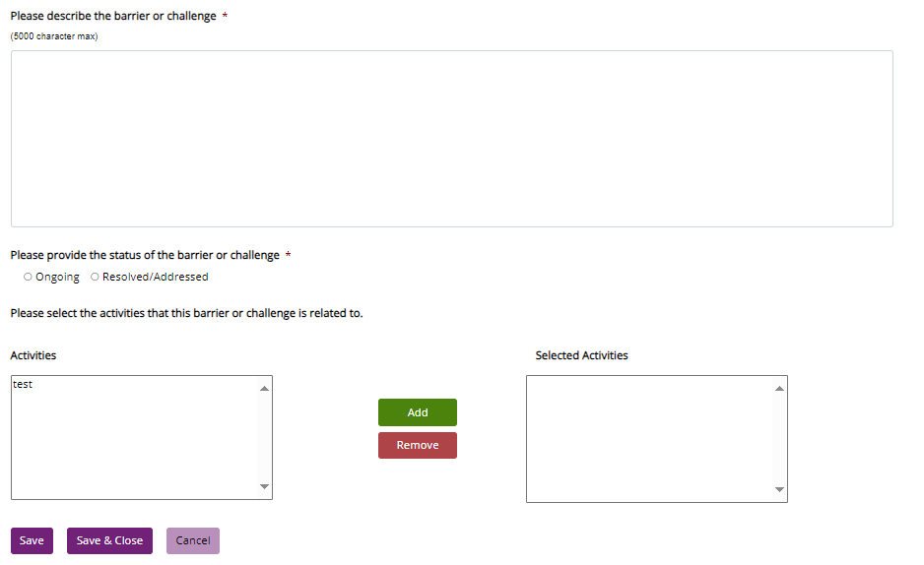Screen dimensions: 924x565
Task: Click the "Please provide the status" label
Action: tap(145, 255)
